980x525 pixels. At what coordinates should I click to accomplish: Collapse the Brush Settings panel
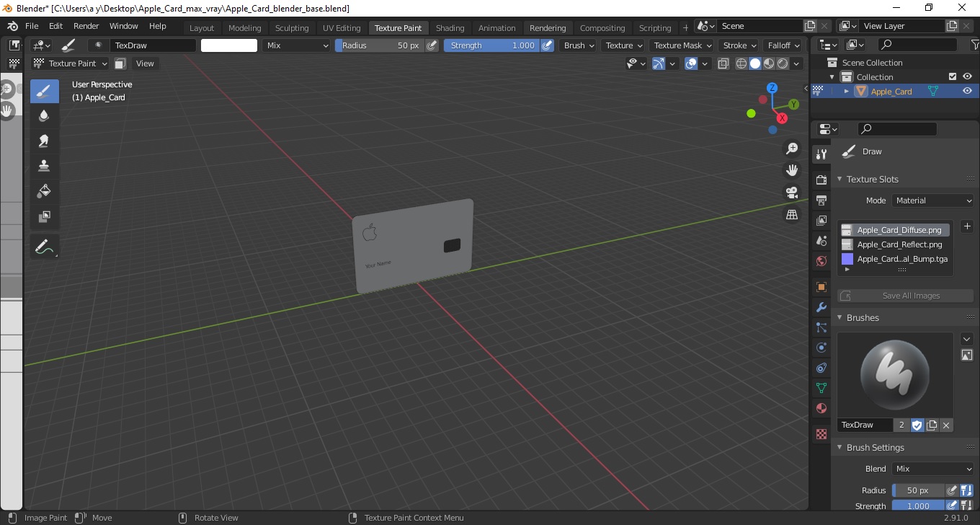click(x=840, y=447)
